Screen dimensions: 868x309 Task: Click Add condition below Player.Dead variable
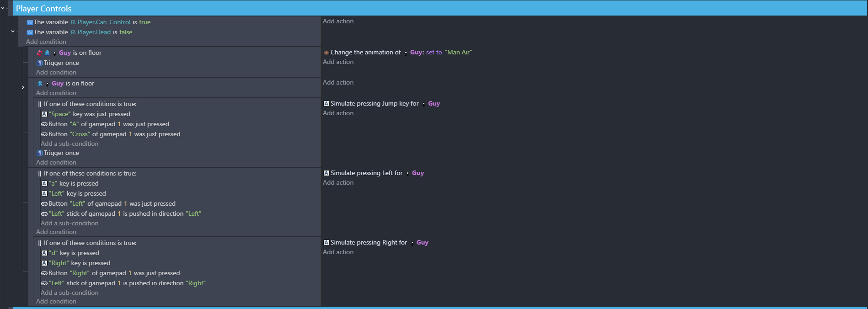[x=46, y=42]
